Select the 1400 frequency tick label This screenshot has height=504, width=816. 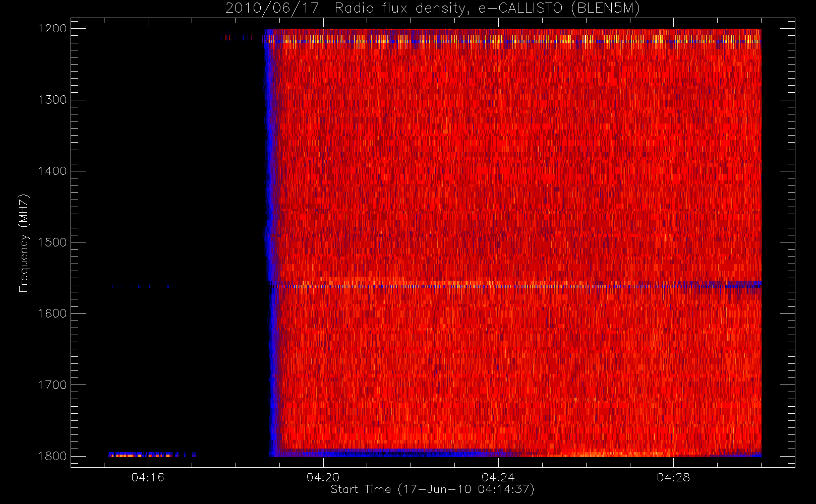point(52,171)
